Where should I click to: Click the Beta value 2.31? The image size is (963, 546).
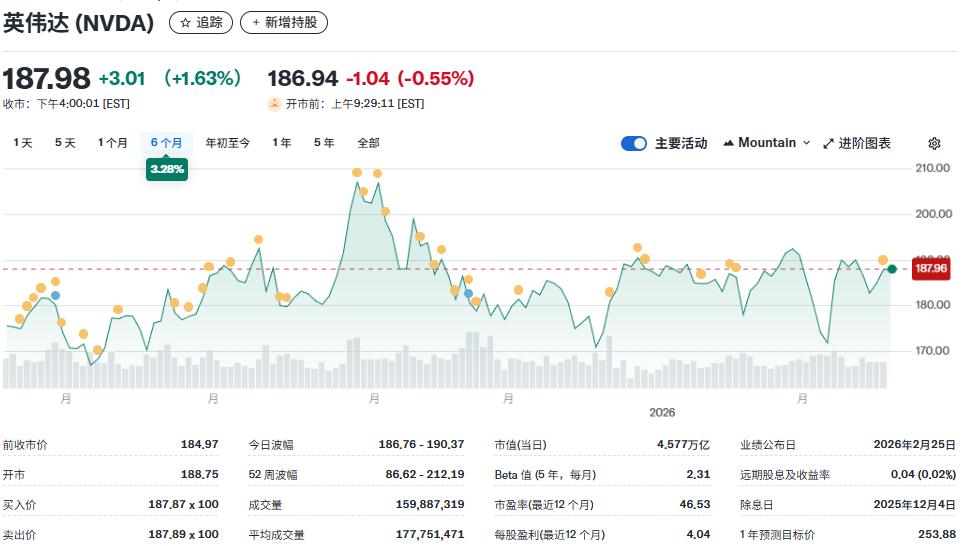pos(698,475)
